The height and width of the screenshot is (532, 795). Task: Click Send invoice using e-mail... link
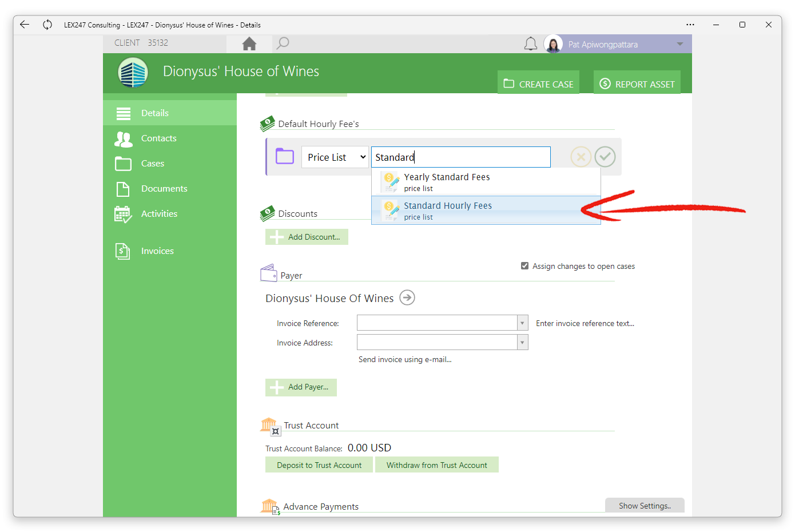point(405,359)
